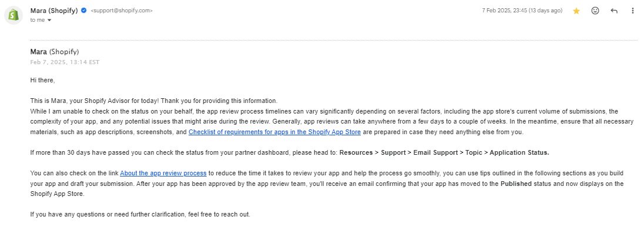
Task: Add an emoji reaction to the email
Action: (595, 11)
